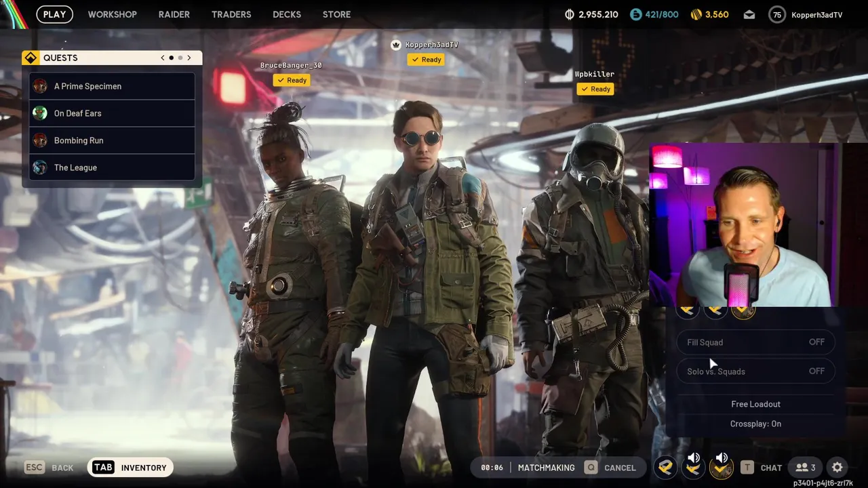Screen dimensions: 868x488
Task: Open The League quest
Action: (x=112, y=167)
